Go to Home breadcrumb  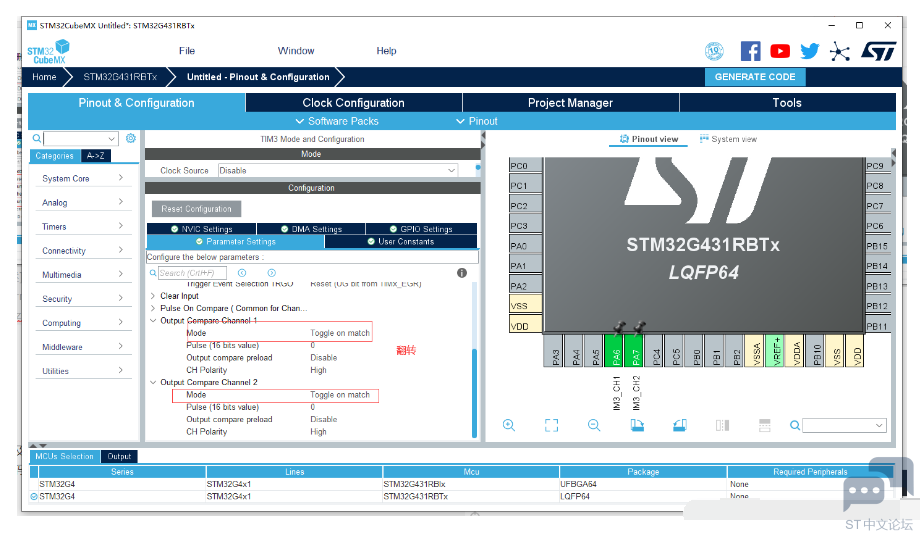(44, 77)
